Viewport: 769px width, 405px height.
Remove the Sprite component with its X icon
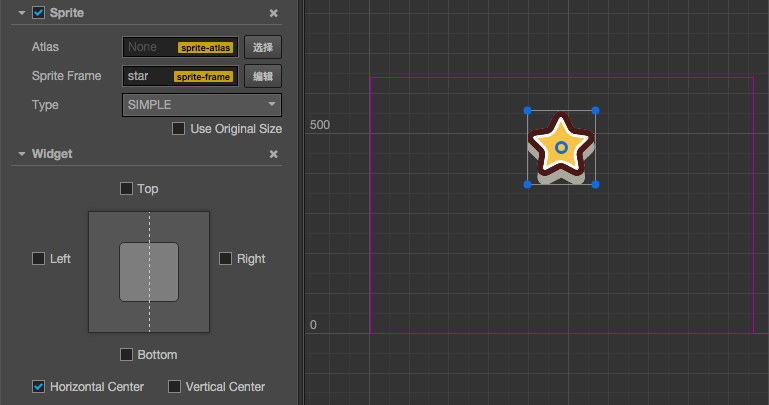coord(274,13)
